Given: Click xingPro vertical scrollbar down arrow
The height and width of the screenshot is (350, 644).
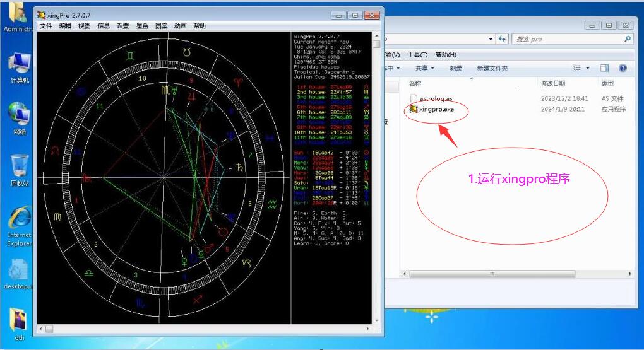Looking at the screenshot, I should [377, 320].
